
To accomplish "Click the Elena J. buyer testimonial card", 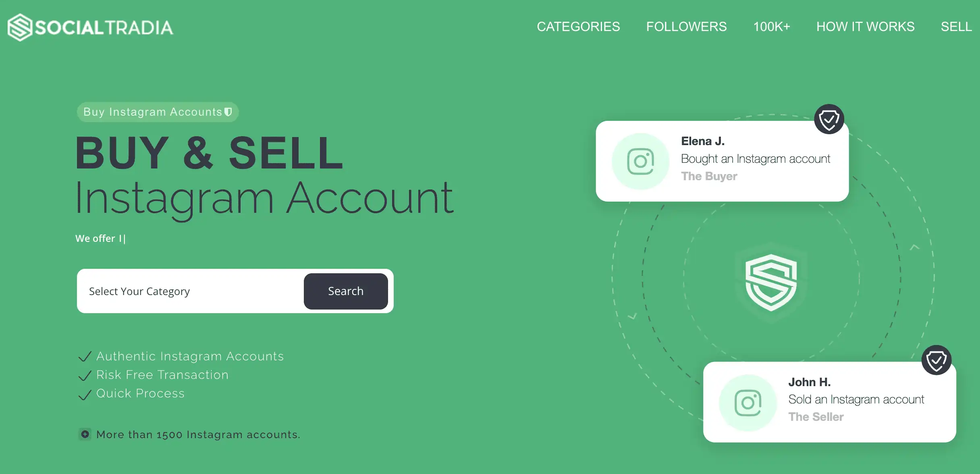I will [723, 159].
